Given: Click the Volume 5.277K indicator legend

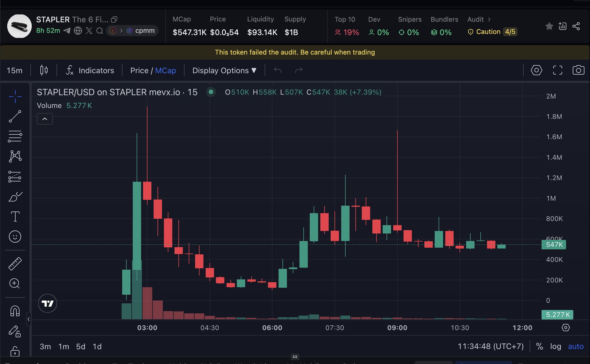Looking at the screenshot, I should pos(64,105).
